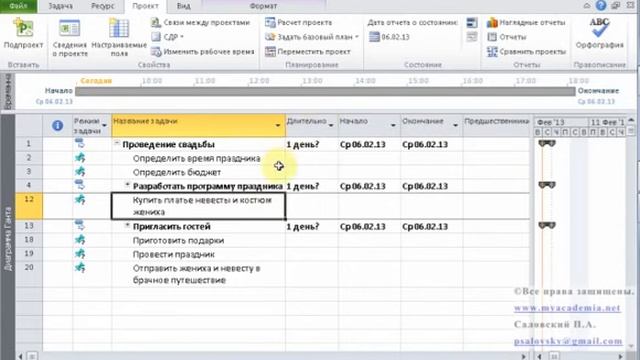This screenshot has height=360, width=640.
Task: Open the Формат ribbon tab
Action: pyautogui.click(x=263, y=6)
